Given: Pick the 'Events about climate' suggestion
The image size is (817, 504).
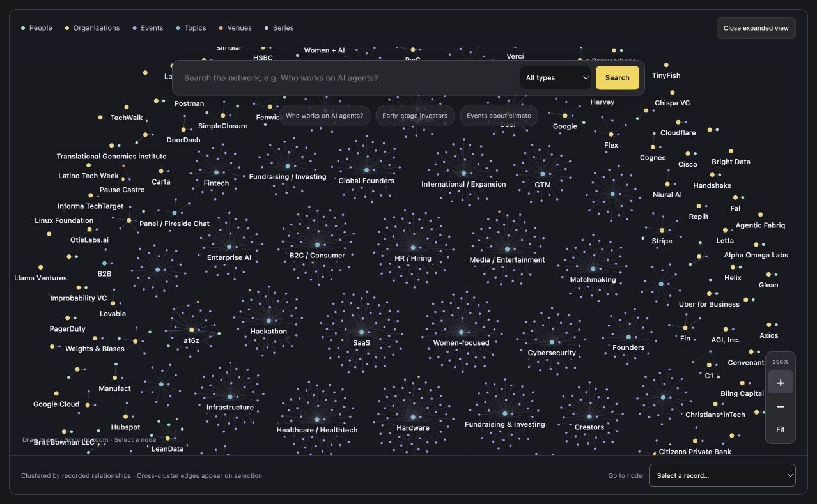Looking at the screenshot, I should [499, 116].
